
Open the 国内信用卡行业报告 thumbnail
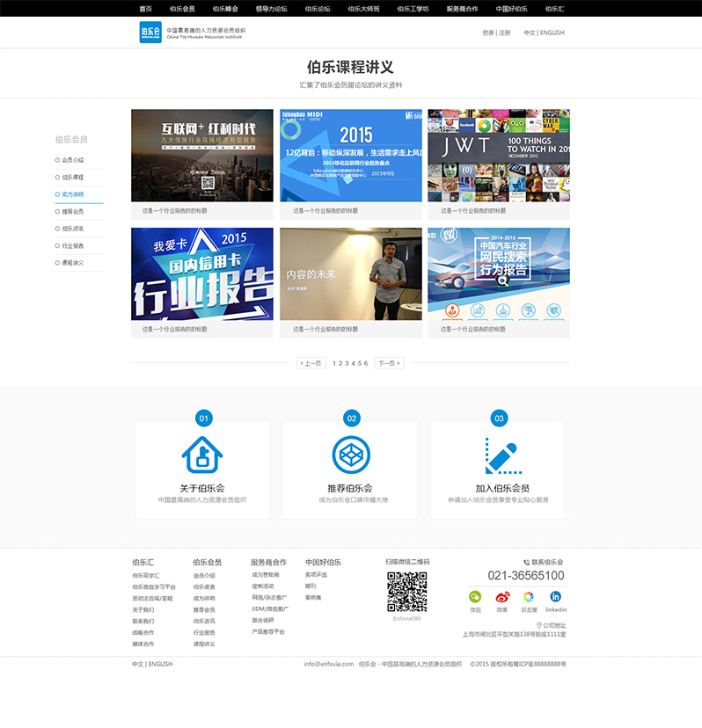[x=201, y=274]
